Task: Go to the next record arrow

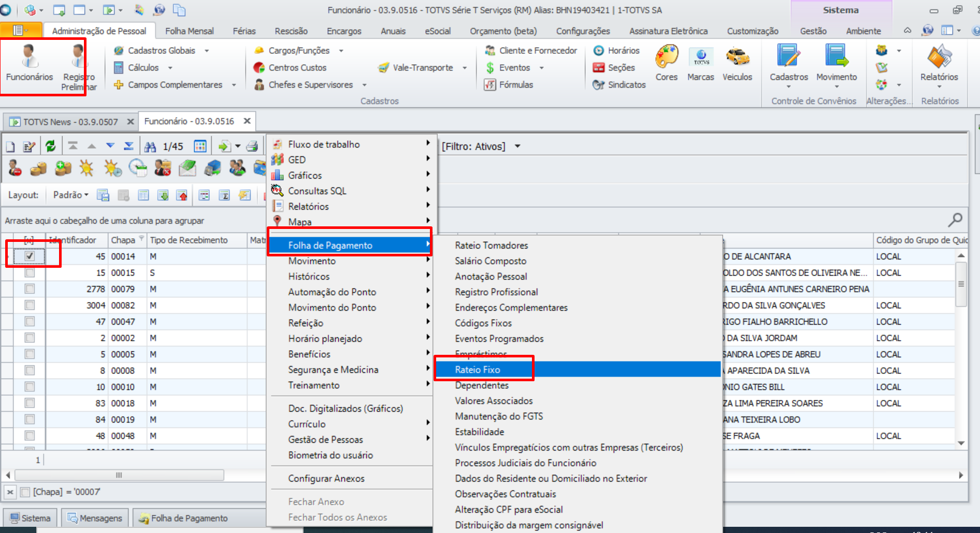Action: [x=110, y=146]
